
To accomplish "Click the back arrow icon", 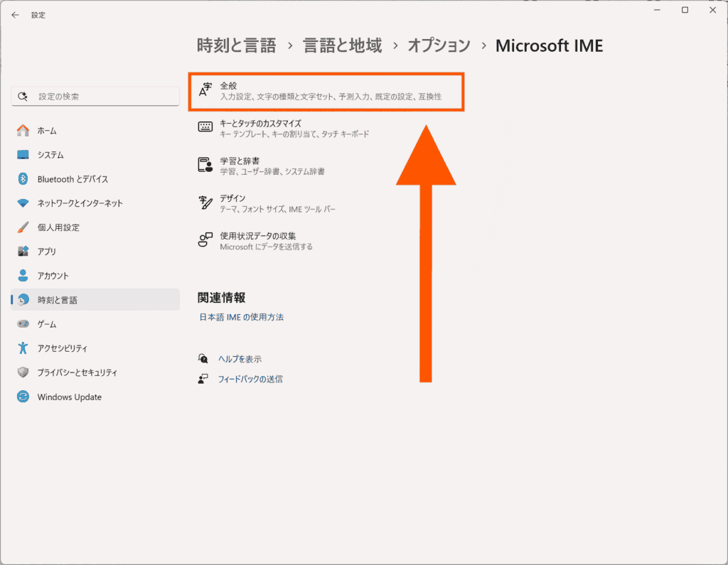I will [x=16, y=15].
